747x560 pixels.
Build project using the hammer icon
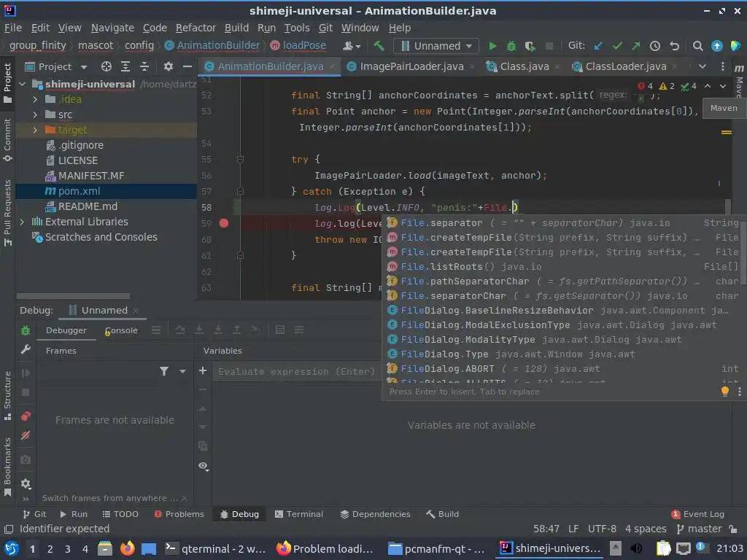point(379,46)
